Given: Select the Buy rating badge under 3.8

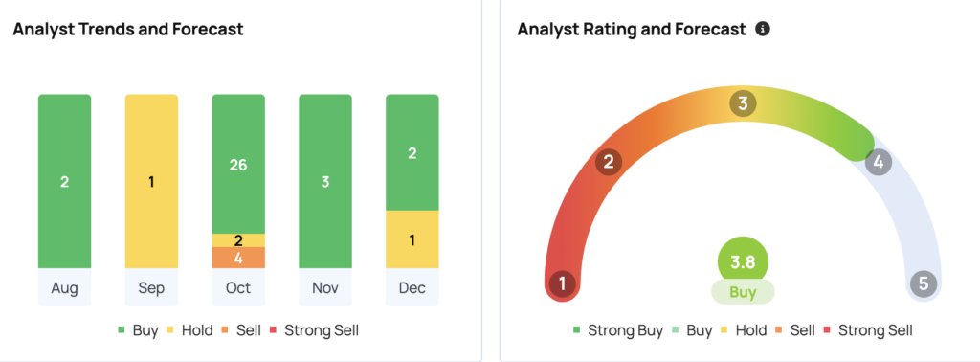Looking at the screenshot, I should point(743,292).
